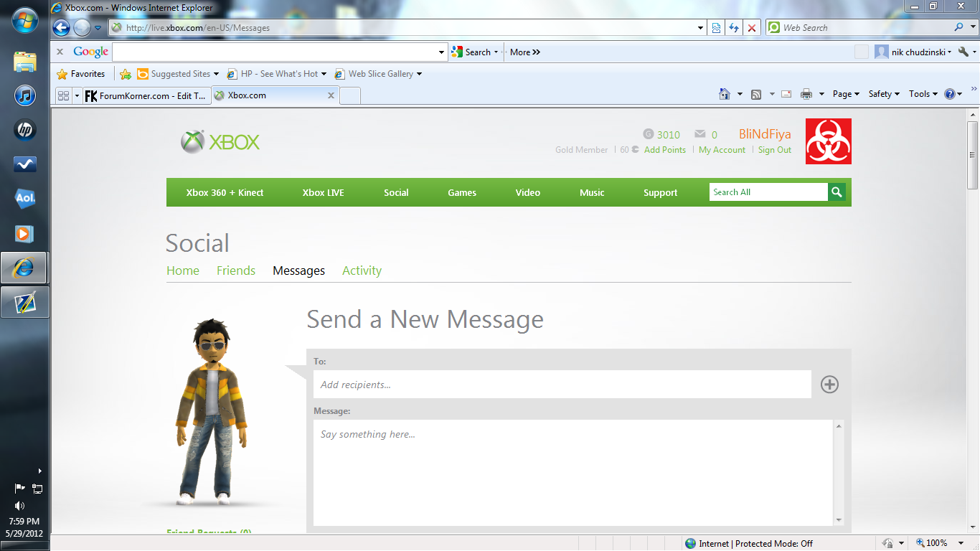Screen dimensions: 980x551
Task: Click the Xbox logo
Action: coord(220,142)
